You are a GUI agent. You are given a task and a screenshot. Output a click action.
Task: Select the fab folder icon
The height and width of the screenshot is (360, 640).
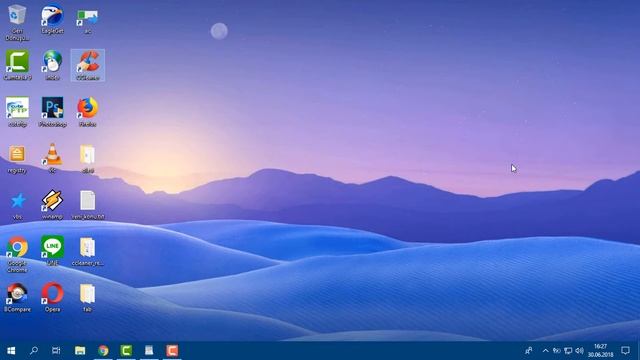87,298
